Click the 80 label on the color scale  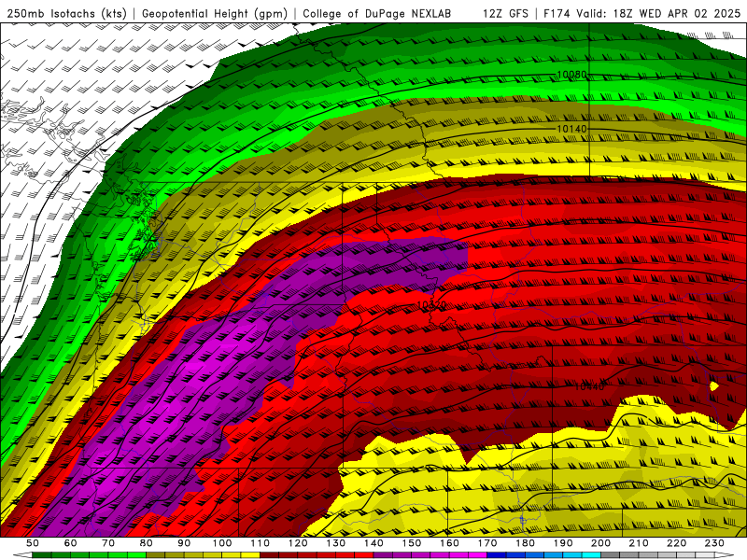coord(147,543)
